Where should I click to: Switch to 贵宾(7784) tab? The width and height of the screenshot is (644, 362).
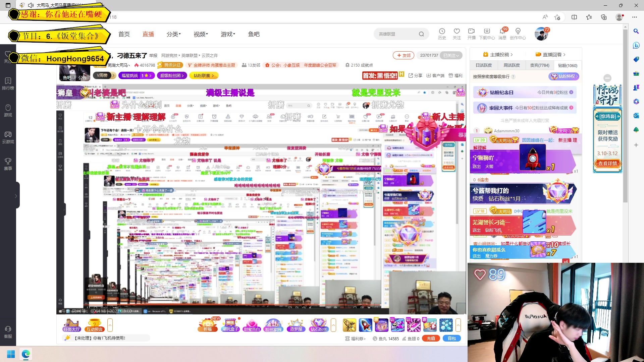(540, 65)
